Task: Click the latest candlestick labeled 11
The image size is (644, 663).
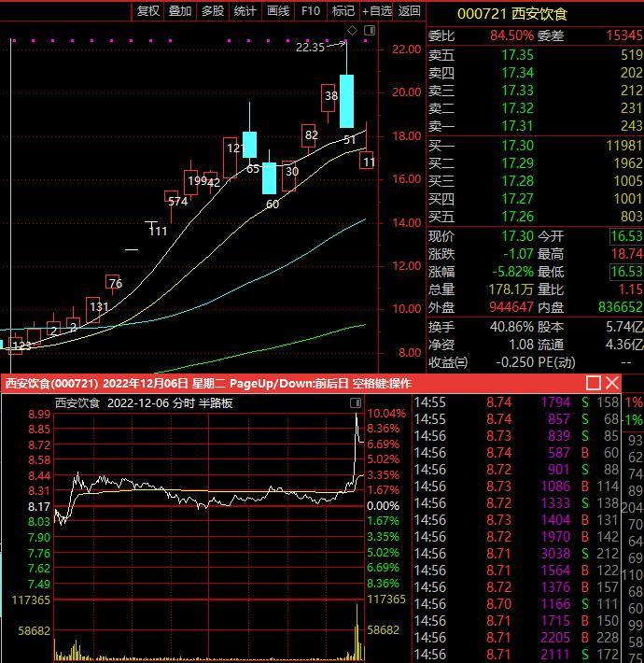Action: click(367, 161)
